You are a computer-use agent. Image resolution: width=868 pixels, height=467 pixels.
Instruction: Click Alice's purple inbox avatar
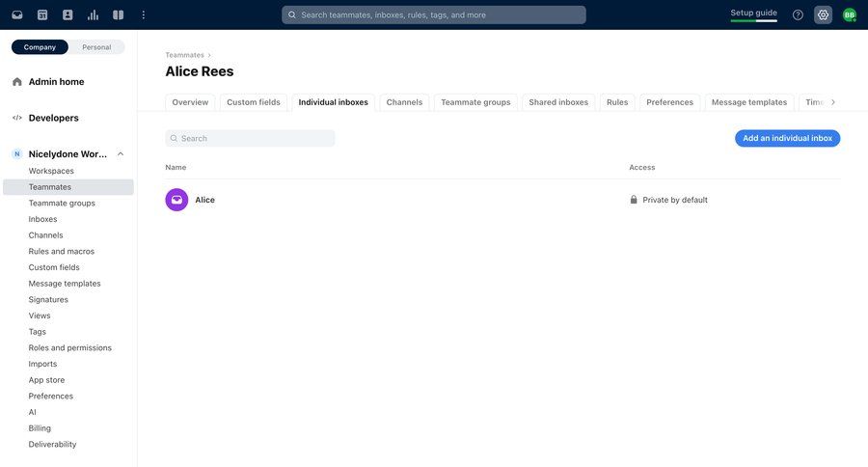tap(176, 200)
